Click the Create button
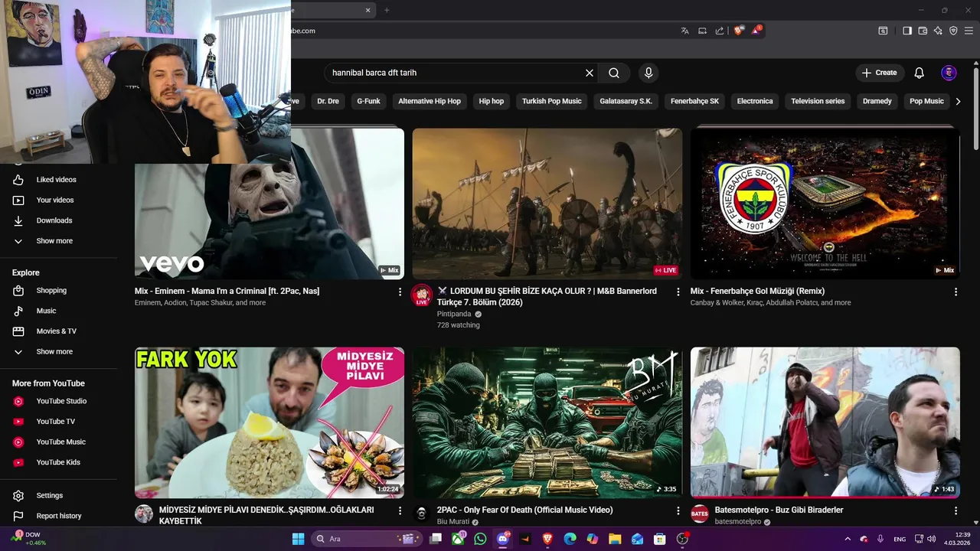 pyautogui.click(x=879, y=73)
